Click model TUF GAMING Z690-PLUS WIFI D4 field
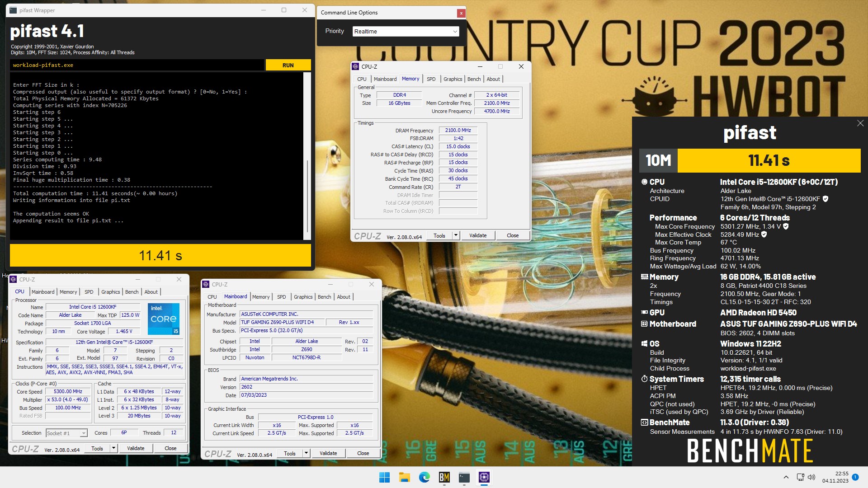Image resolution: width=868 pixels, height=488 pixels. (282, 322)
